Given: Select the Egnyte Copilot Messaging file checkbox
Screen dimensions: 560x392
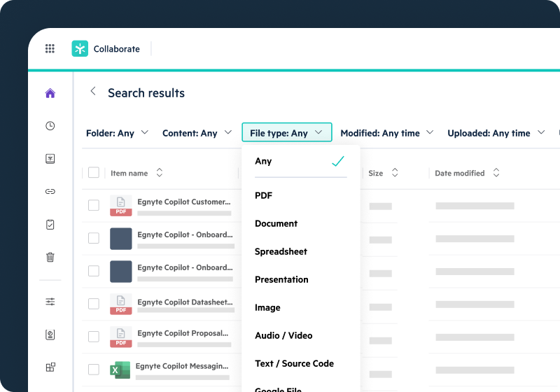Looking at the screenshot, I should click(x=94, y=369).
